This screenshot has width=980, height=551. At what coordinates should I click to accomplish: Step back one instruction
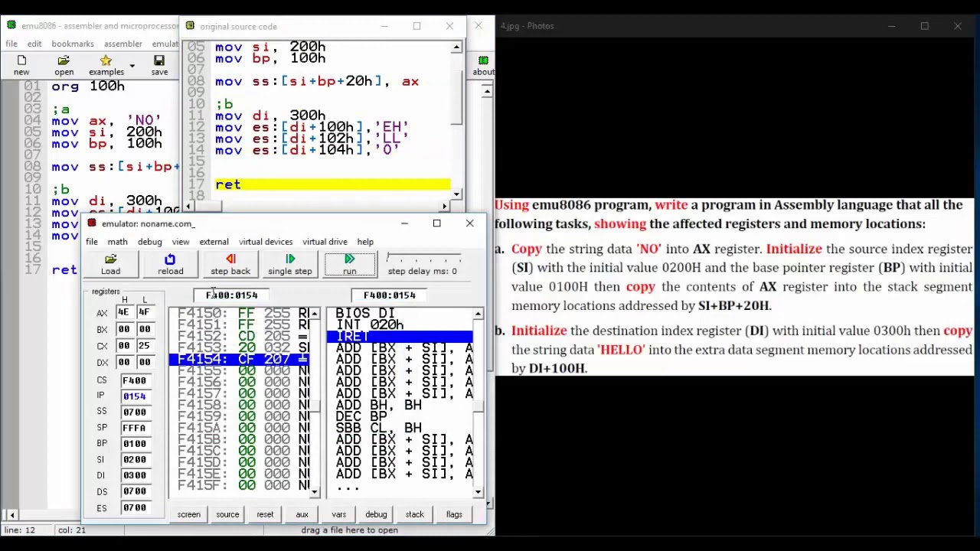click(x=230, y=264)
